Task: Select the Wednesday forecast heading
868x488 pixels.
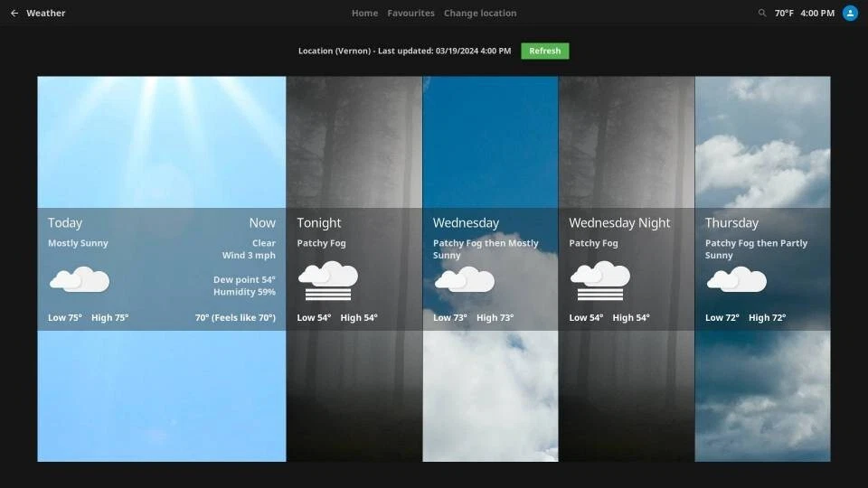Action: coord(466,223)
